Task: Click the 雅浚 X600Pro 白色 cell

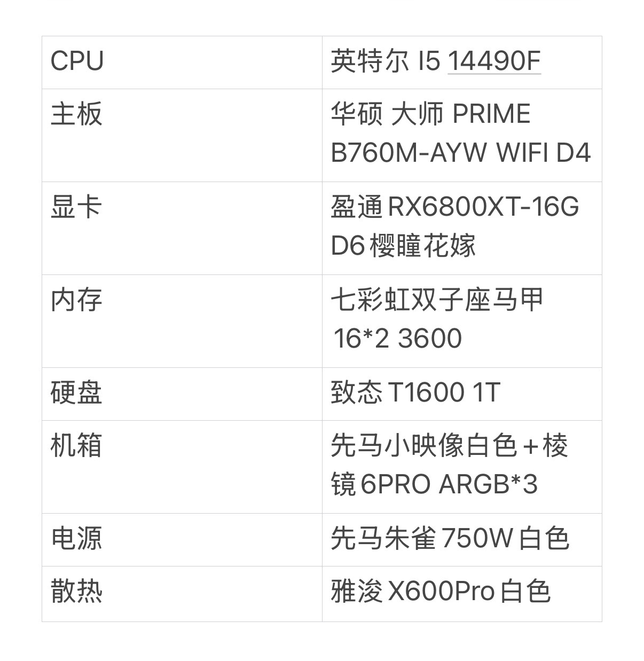Action: (x=440, y=592)
